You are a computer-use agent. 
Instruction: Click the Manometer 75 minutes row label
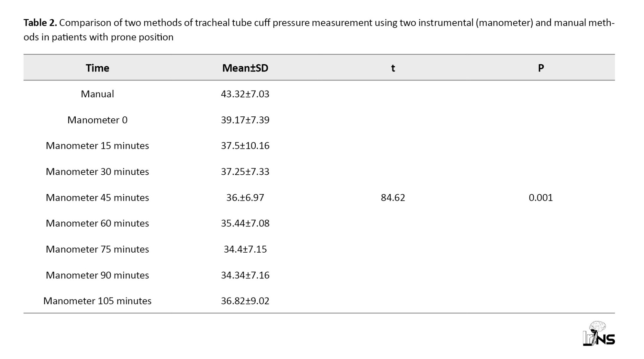[x=97, y=249]
